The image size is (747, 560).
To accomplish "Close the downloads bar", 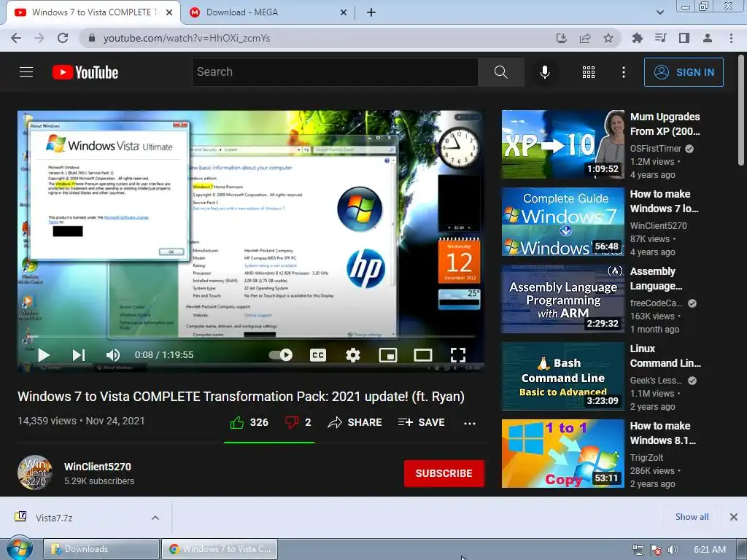I will click(734, 517).
